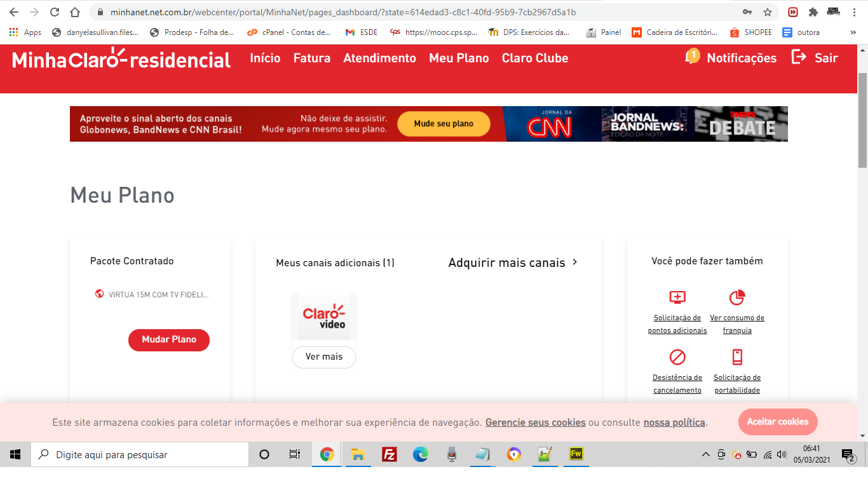
Task: Go to the Claro Clube menu
Action: click(534, 58)
